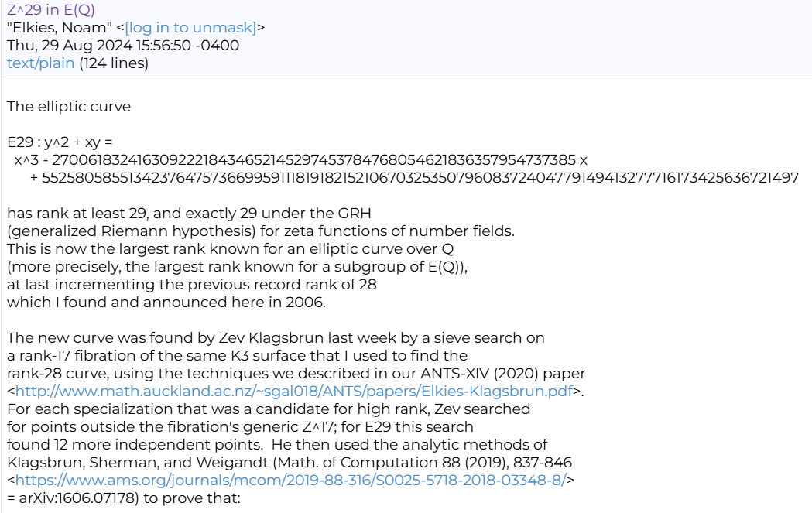Image resolution: width=812 pixels, height=513 pixels.
Task: Click the long x^3 coefficient line
Action: point(300,160)
